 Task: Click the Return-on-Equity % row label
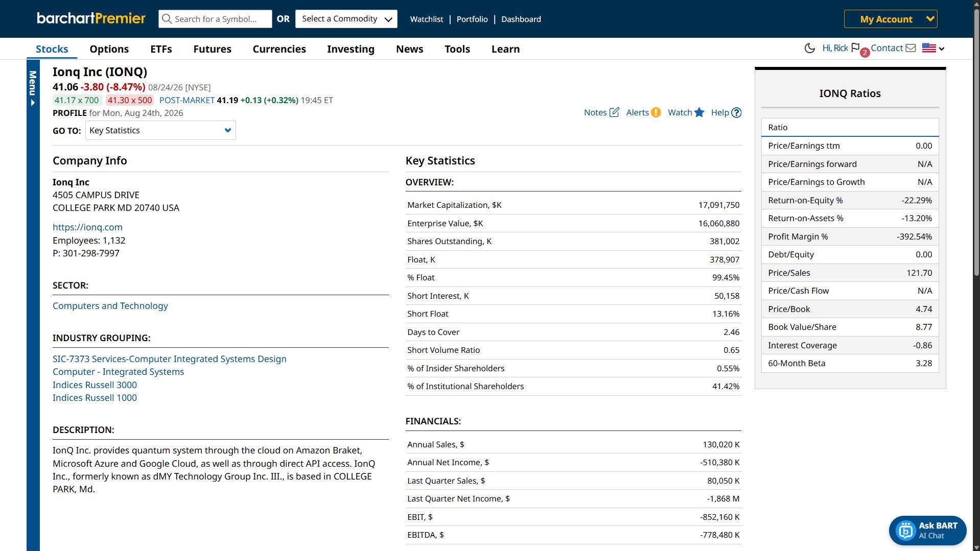(805, 200)
